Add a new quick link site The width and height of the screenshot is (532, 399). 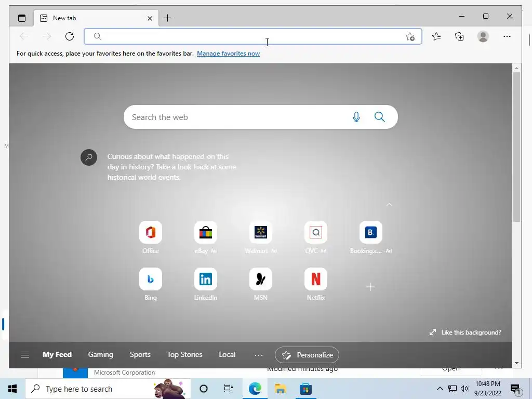coord(370,287)
